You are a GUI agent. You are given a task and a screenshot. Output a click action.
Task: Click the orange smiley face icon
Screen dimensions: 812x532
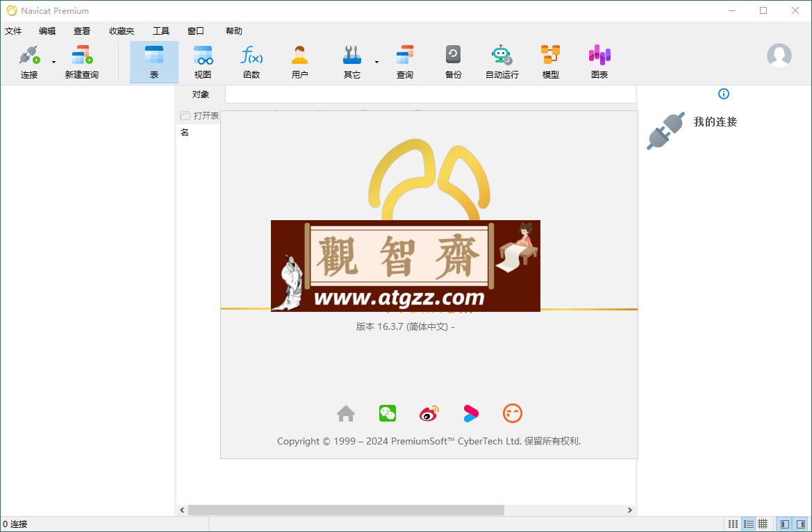pyautogui.click(x=513, y=413)
